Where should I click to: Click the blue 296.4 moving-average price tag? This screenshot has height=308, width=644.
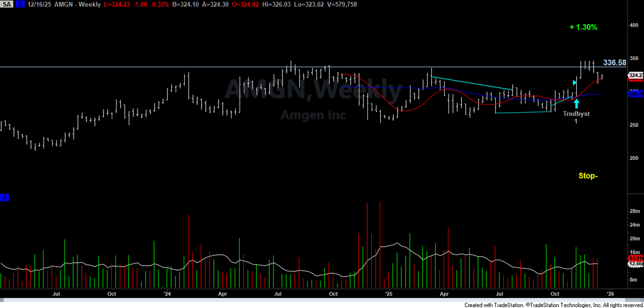point(636,94)
